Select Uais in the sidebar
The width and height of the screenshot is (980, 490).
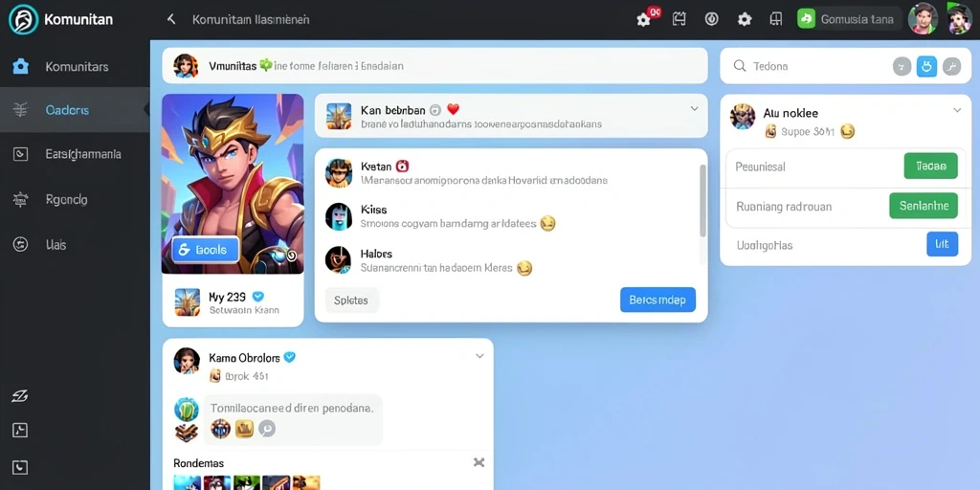click(x=75, y=244)
